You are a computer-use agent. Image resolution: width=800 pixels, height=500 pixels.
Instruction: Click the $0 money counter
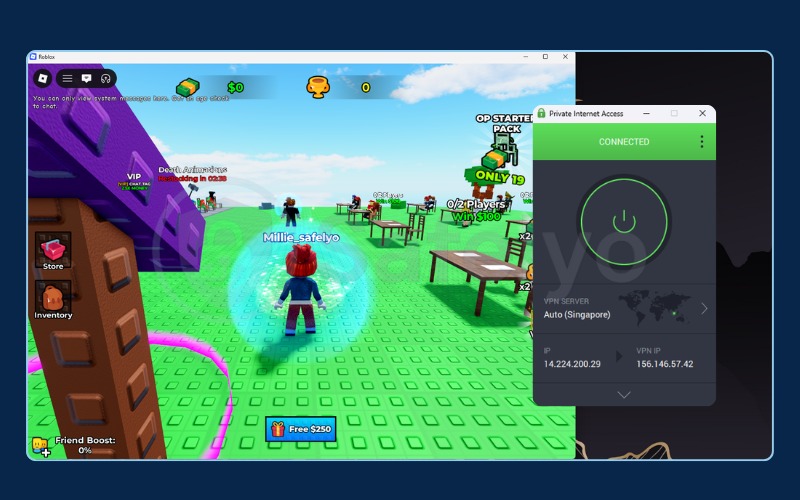235,87
